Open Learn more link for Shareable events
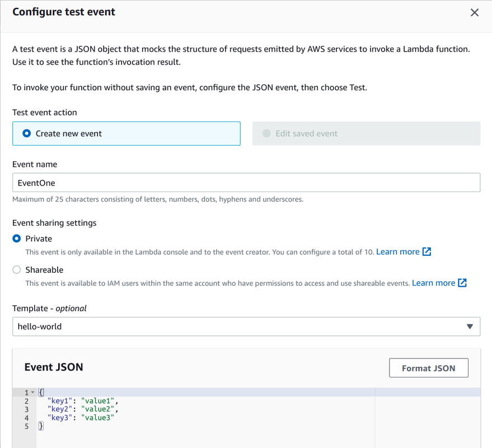Screen dimensions: 492x448 point(433,283)
